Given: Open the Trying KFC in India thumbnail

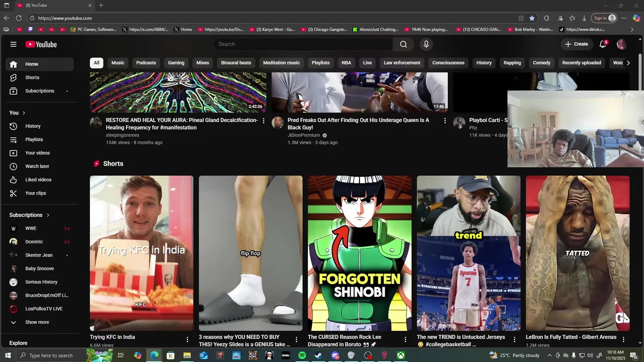Looking at the screenshot, I should tap(141, 253).
